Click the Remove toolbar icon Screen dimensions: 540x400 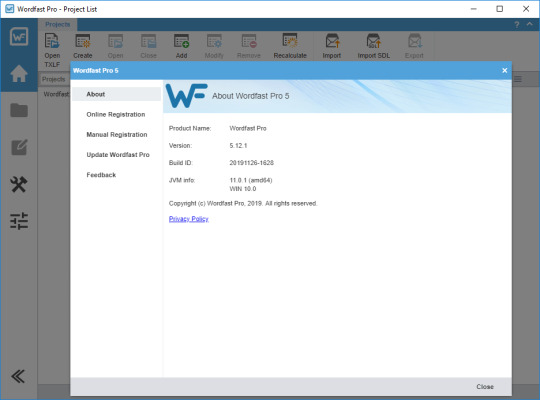249,46
